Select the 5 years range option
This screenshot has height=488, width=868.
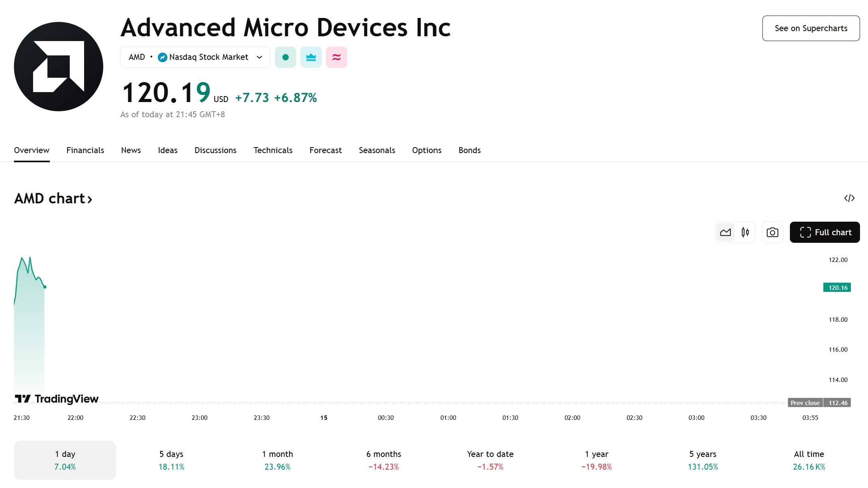coord(703,460)
